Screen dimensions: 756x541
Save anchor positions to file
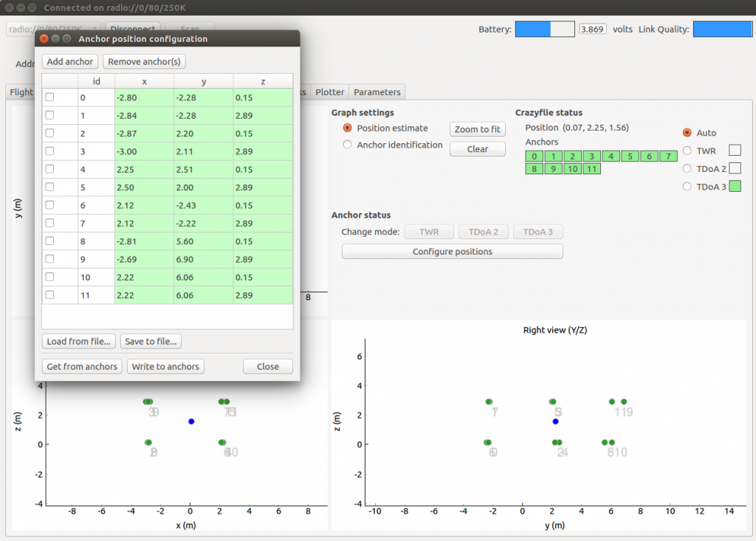point(151,342)
